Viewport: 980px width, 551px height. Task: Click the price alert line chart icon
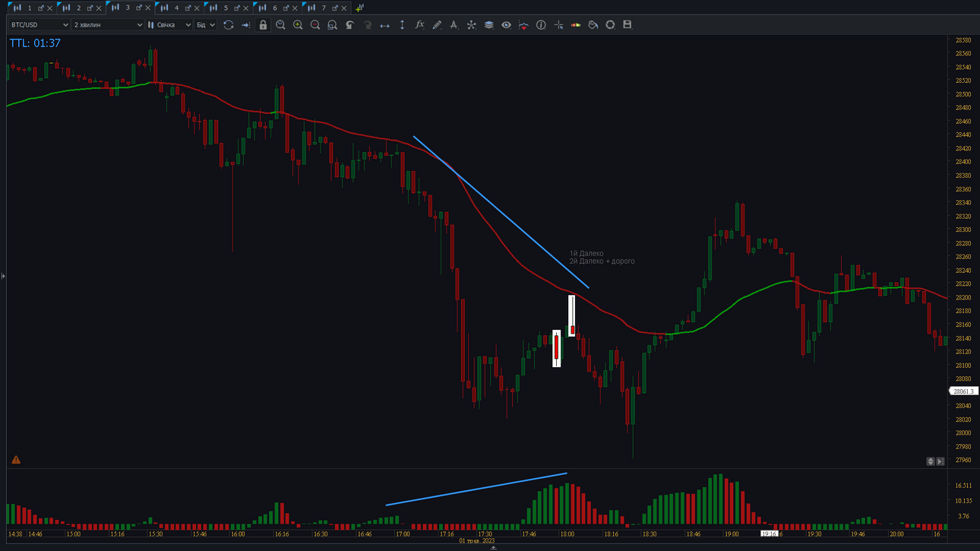523,25
